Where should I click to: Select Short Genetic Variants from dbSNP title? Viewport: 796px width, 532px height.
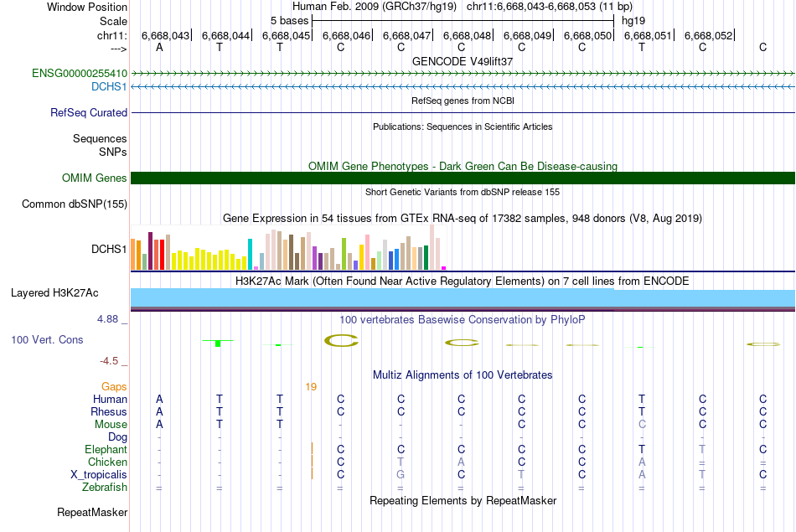(463, 193)
